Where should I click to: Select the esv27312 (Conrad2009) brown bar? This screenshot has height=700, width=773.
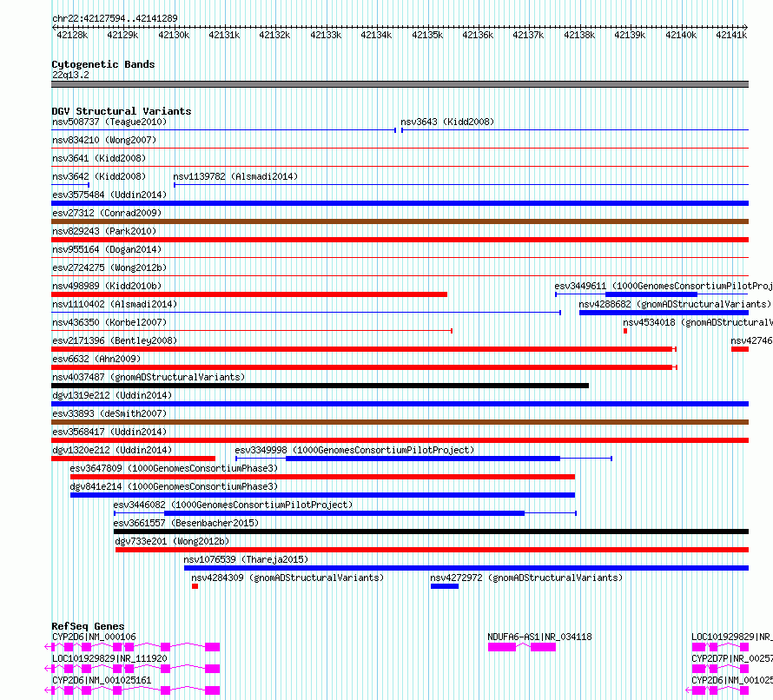point(400,221)
